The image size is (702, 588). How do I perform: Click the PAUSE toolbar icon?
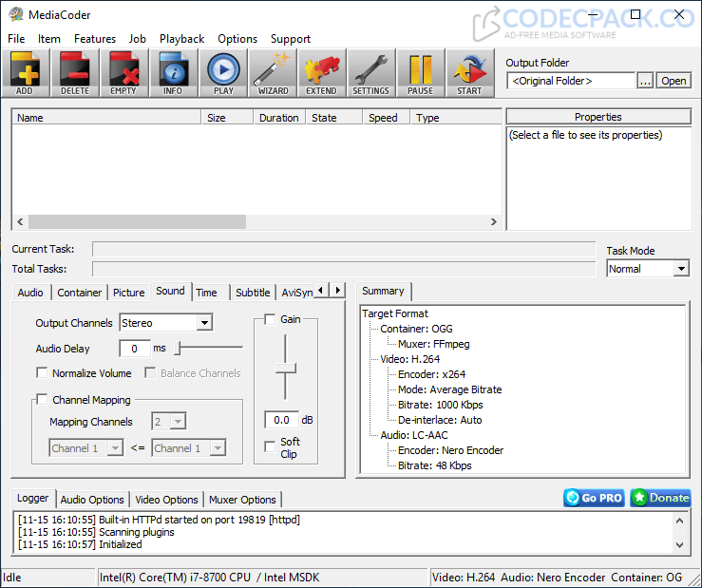[420, 73]
